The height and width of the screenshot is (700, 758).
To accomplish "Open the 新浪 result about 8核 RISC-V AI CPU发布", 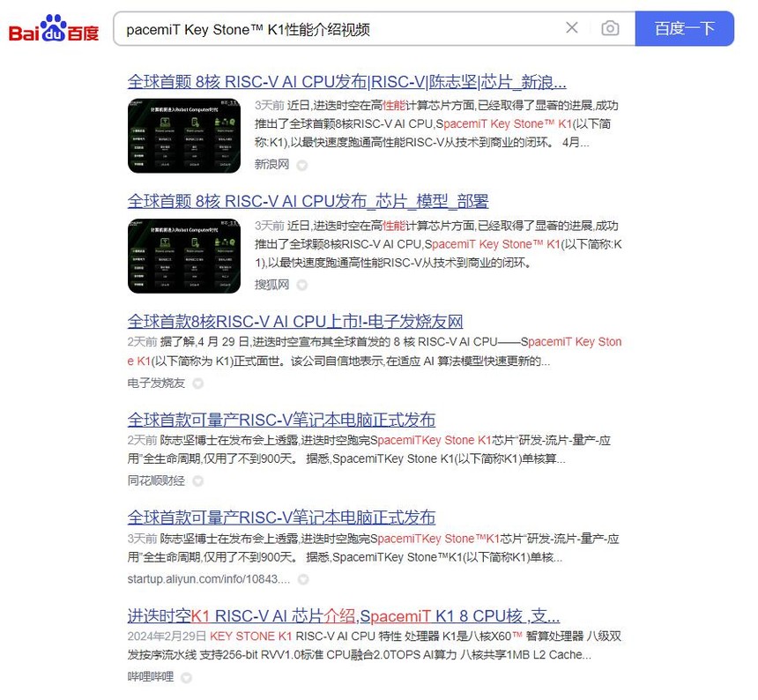I will (346, 82).
